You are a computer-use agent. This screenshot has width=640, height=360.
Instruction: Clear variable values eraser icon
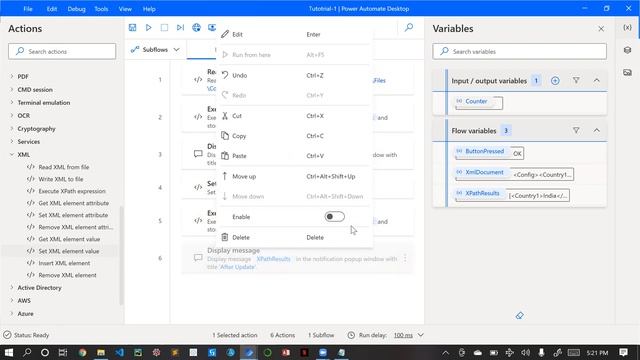[x=520, y=316]
